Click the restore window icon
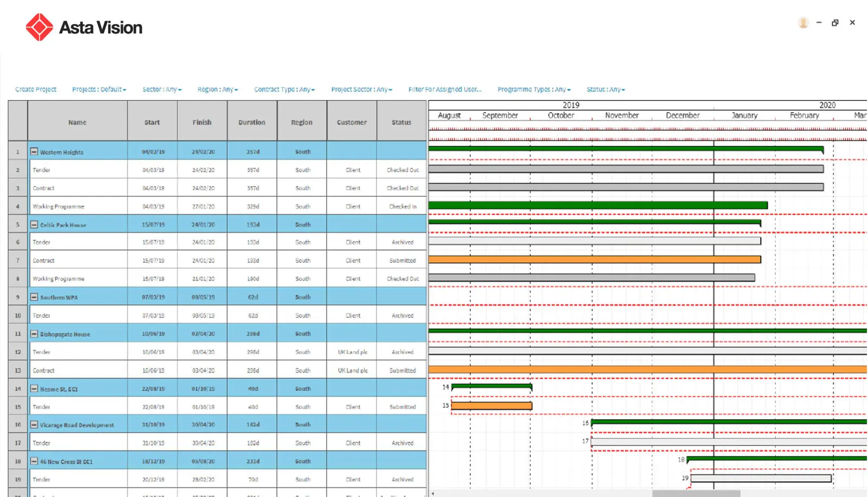Image resolution: width=868 pixels, height=497 pixels. pos(835,23)
